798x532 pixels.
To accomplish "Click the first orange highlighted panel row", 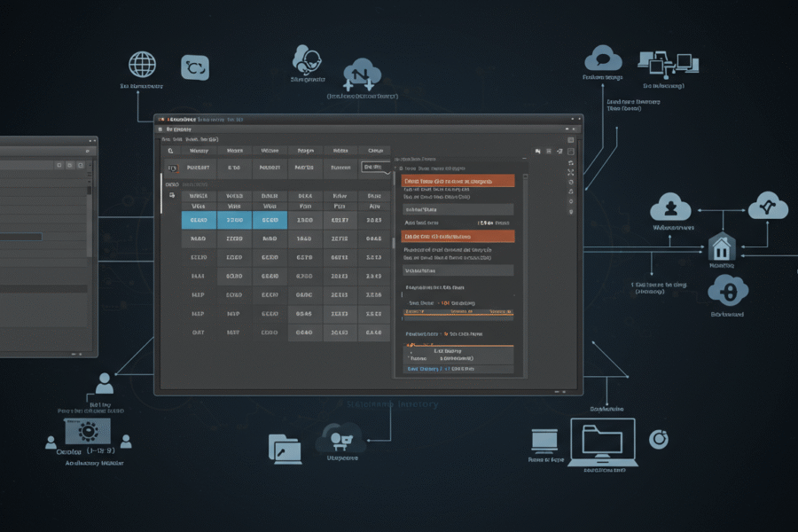I will click(458, 181).
